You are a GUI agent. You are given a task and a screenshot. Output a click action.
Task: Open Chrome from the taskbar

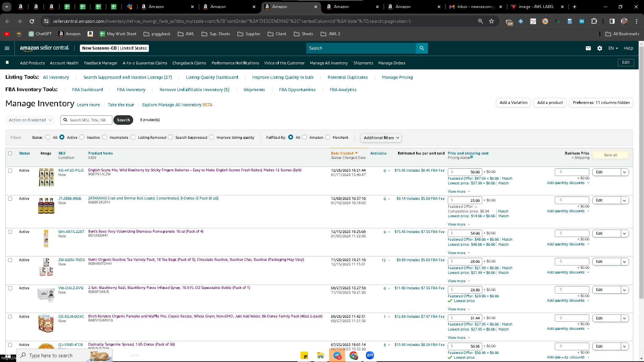pyautogui.click(x=354, y=355)
